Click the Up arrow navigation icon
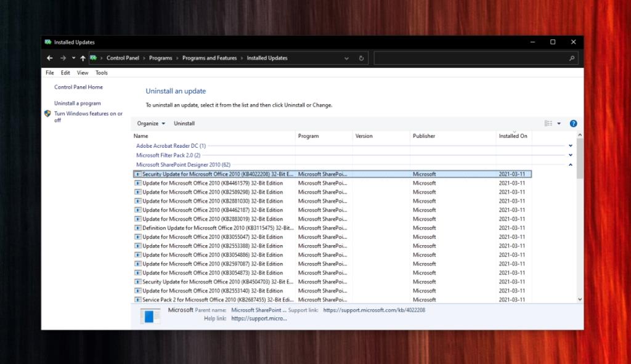 pyautogui.click(x=83, y=58)
